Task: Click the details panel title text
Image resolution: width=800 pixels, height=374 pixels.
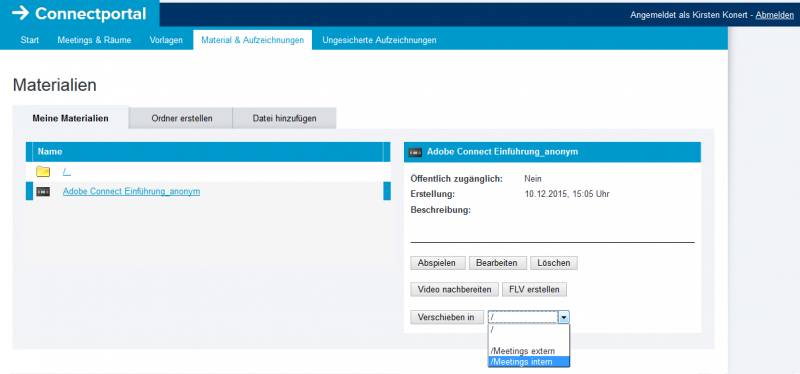Action: point(503,152)
